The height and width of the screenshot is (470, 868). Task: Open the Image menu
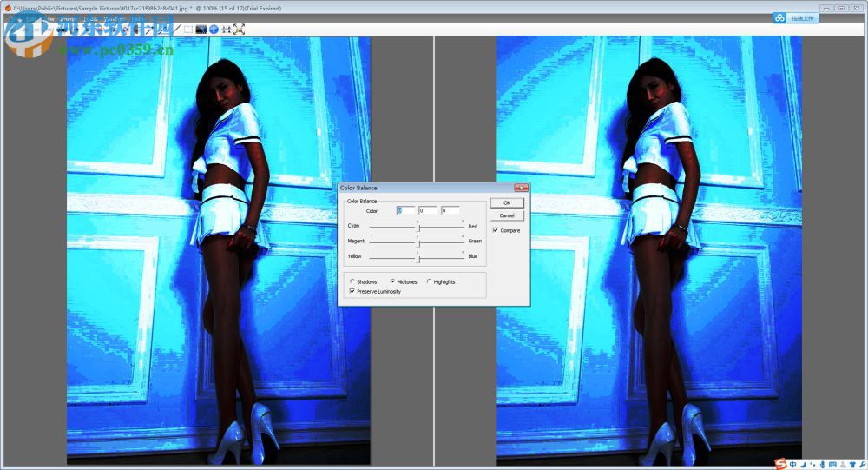pyautogui.click(x=68, y=18)
